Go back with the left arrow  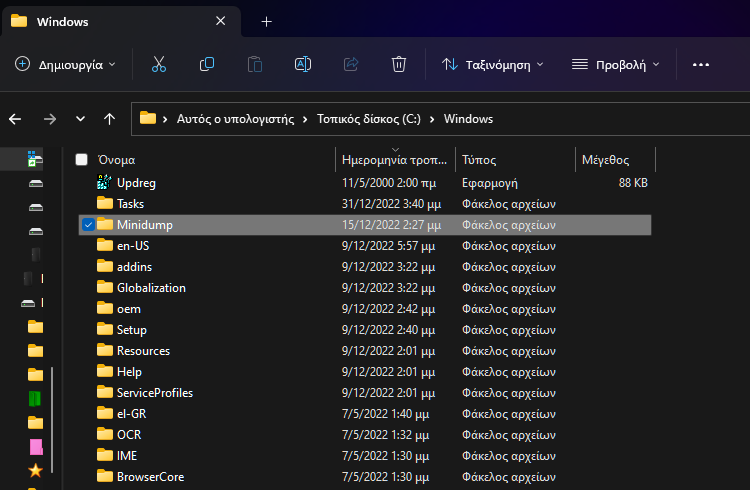point(15,119)
